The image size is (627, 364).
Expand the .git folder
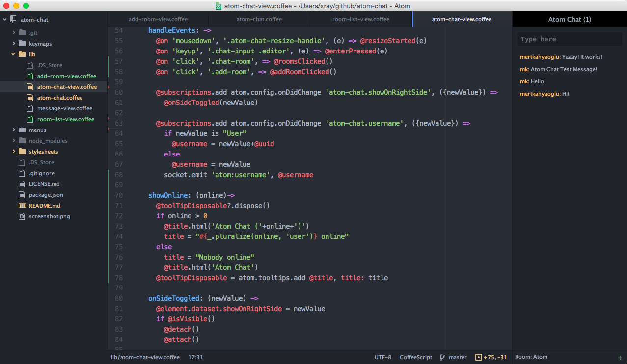[15, 32]
